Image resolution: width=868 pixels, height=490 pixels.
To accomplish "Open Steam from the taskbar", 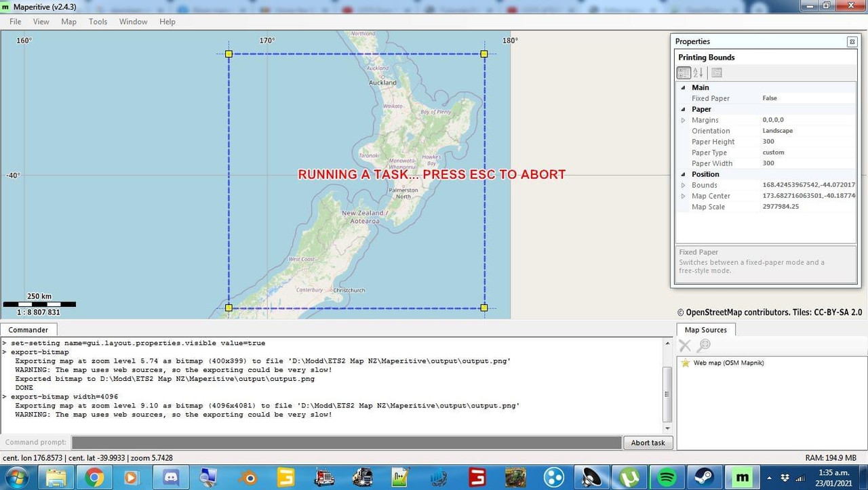I will click(x=705, y=477).
